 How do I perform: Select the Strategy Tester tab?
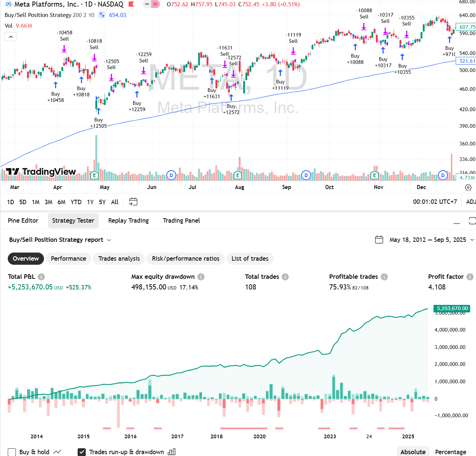click(73, 220)
